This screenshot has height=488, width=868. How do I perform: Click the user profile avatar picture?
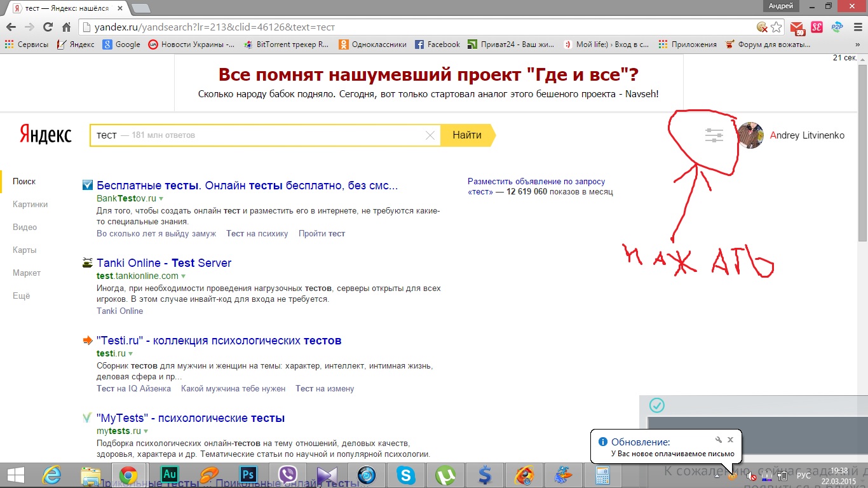(750, 135)
